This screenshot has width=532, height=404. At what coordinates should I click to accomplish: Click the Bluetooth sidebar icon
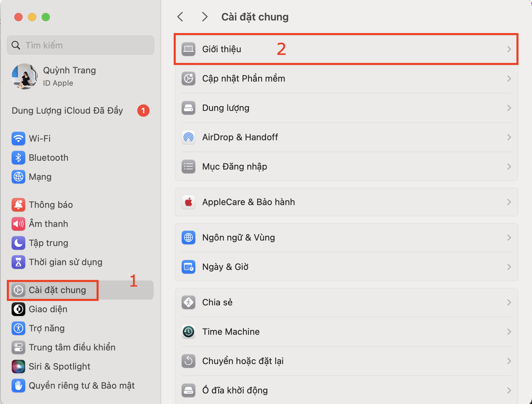(18, 158)
